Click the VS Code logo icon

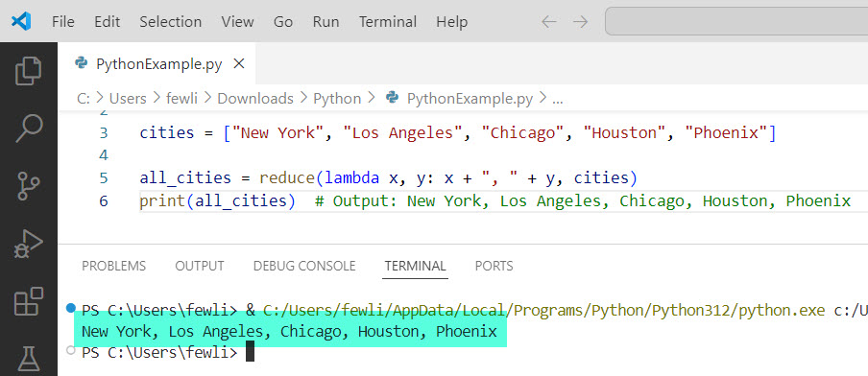[21, 21]
